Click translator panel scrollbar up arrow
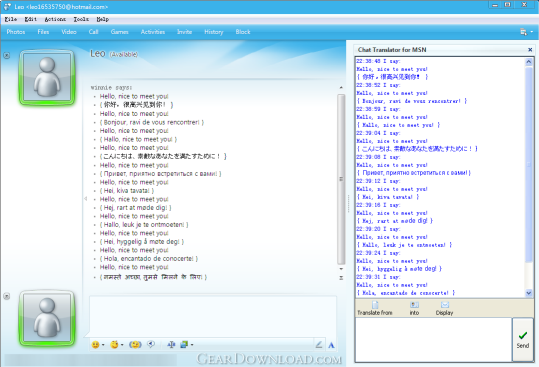Screen dimensions: 539x367 tap(529, 62)
